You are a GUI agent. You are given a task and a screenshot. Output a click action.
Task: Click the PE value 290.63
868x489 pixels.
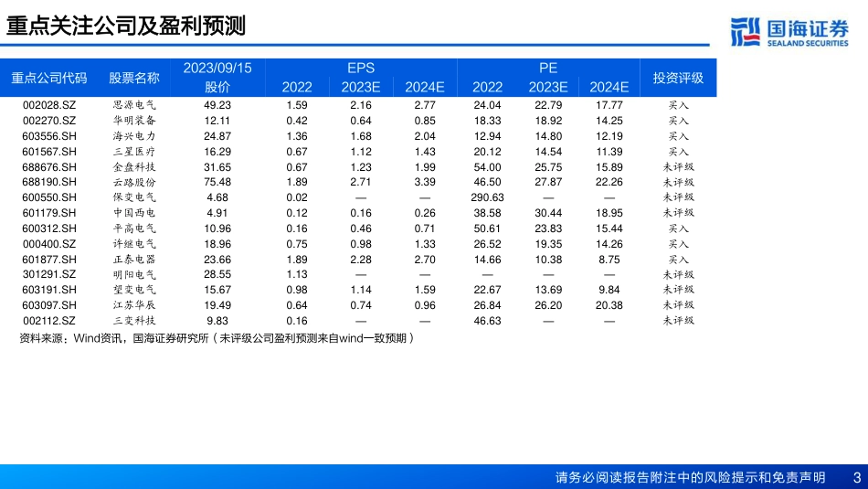tap(487, 197)
